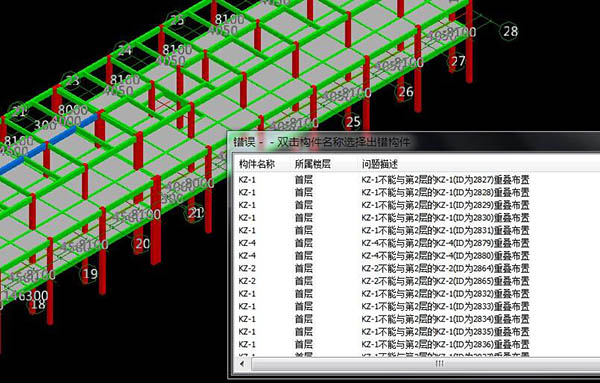Click axis bubble 19 in the model
This screenshot has width=600, height=383.
90,274
